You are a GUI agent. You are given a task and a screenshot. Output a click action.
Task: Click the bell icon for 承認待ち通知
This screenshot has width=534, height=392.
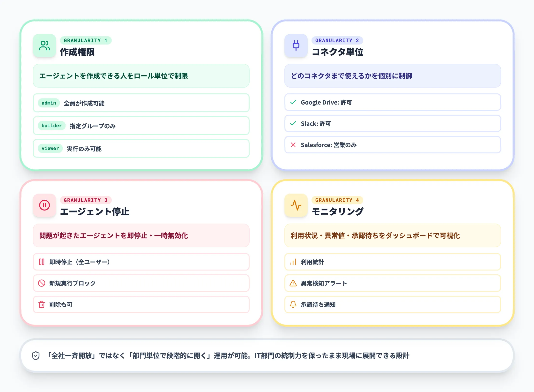[x=293, y=304]
